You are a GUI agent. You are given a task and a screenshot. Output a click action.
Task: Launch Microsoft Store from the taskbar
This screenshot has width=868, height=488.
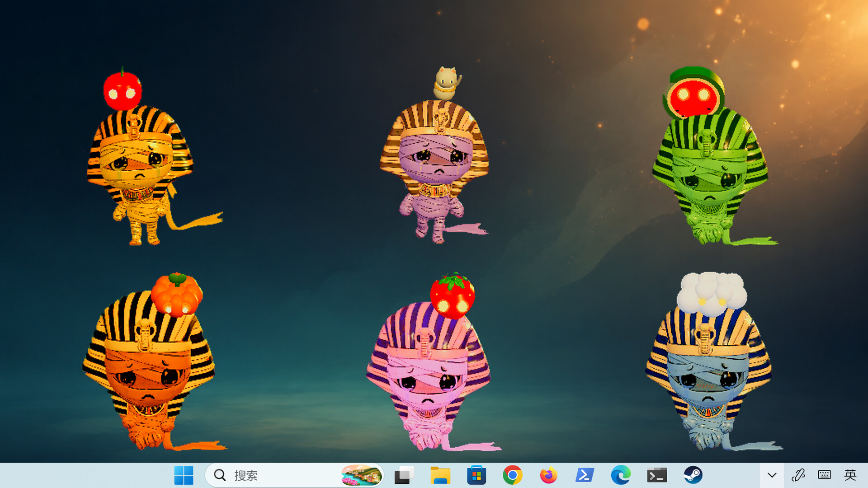point(476,475)
